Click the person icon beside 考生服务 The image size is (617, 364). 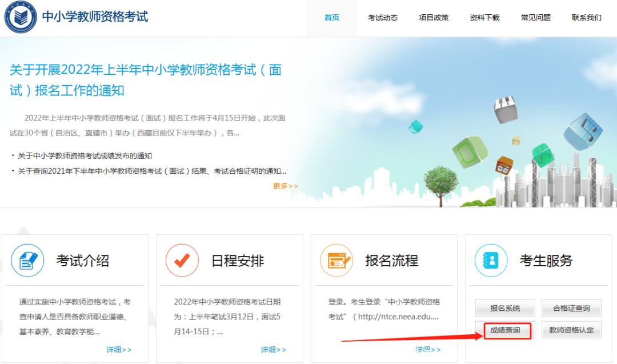[490, 260]
